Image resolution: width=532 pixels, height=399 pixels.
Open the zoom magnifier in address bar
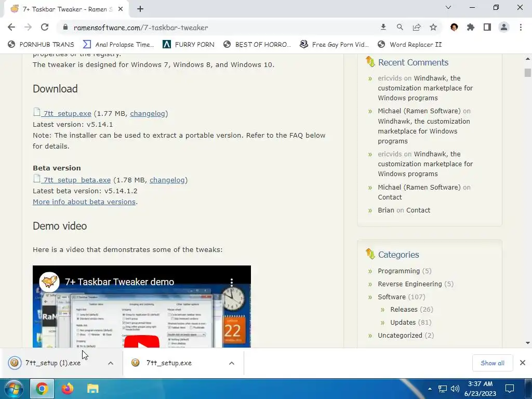(x=400, y=27)
